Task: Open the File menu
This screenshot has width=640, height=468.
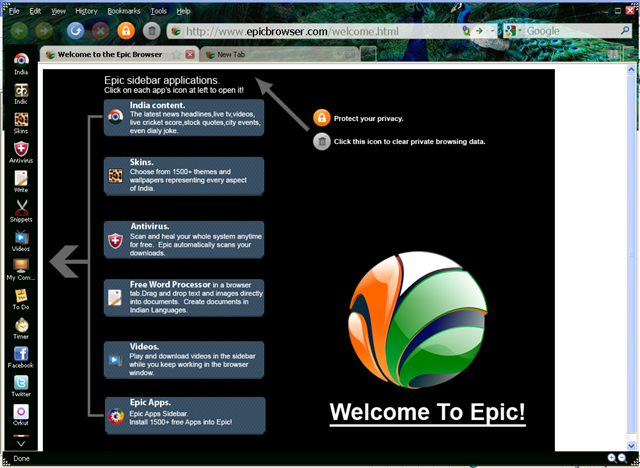Action: click(14, 11)
